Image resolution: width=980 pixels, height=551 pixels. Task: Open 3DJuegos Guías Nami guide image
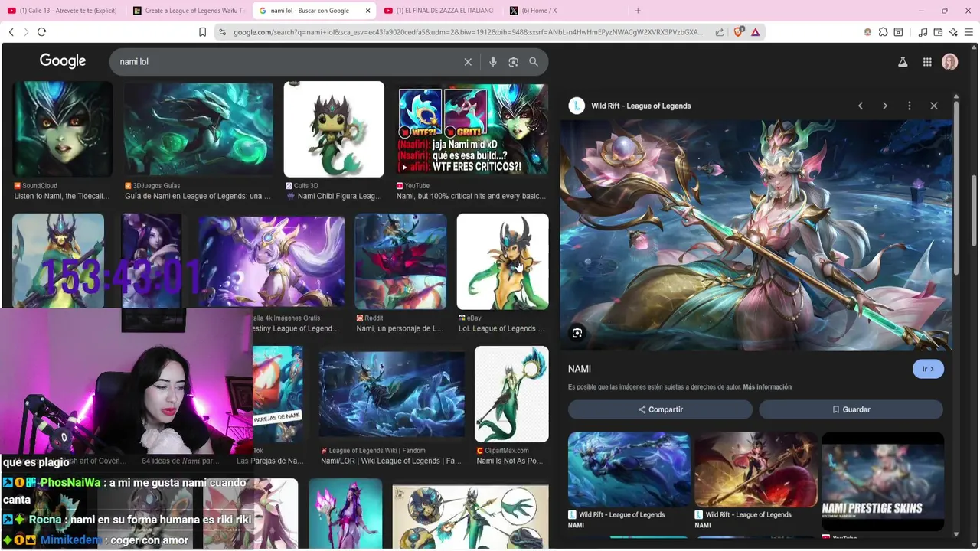(198, 129)
